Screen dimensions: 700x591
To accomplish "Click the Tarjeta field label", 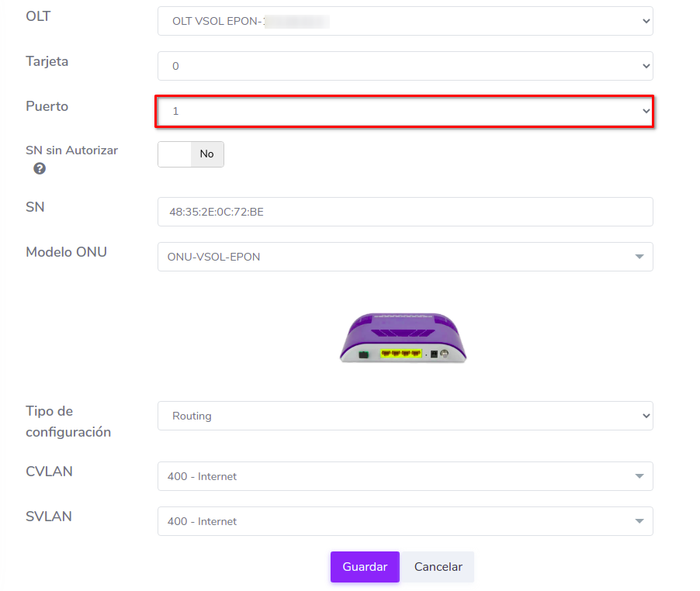I will coord(47,61).
